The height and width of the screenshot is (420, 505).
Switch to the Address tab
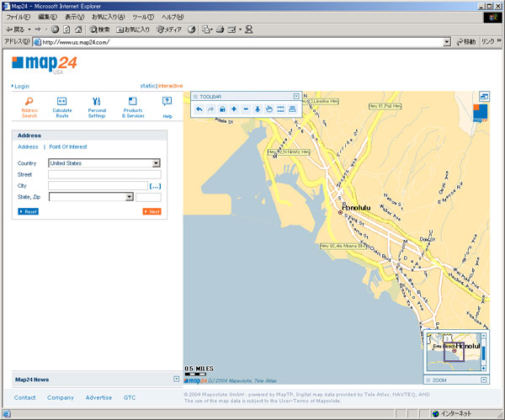(x=28, y=146)
